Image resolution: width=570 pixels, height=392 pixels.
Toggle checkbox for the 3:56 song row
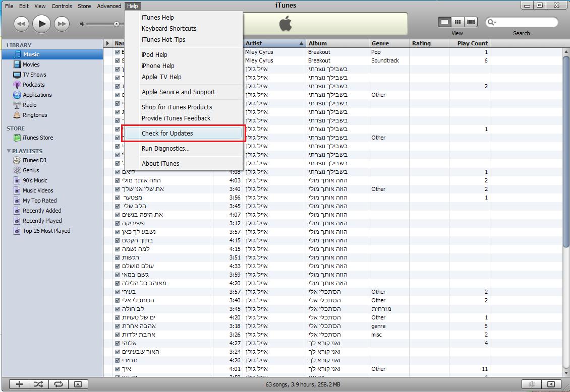118,198
